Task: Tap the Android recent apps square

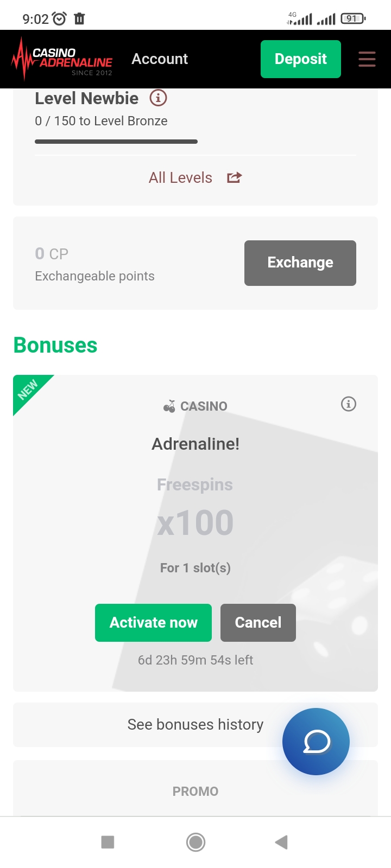Action: pyautogui.click(x=108, y=842)
